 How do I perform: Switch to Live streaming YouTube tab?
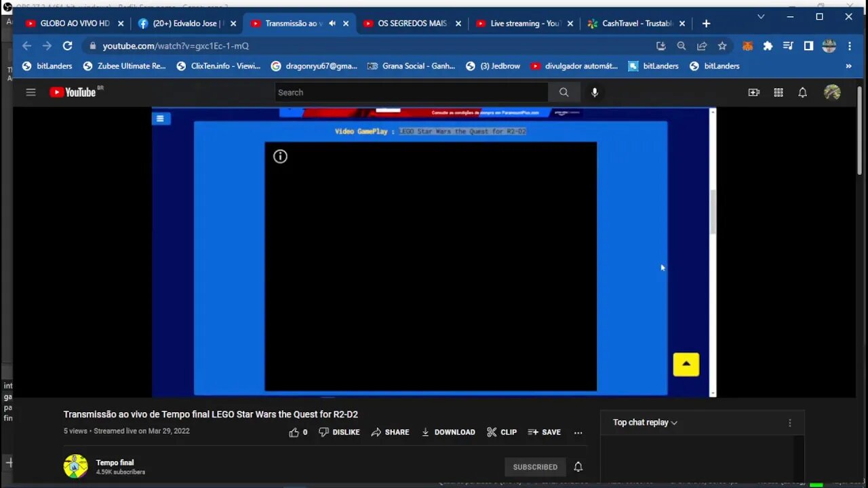click(525, 23)
